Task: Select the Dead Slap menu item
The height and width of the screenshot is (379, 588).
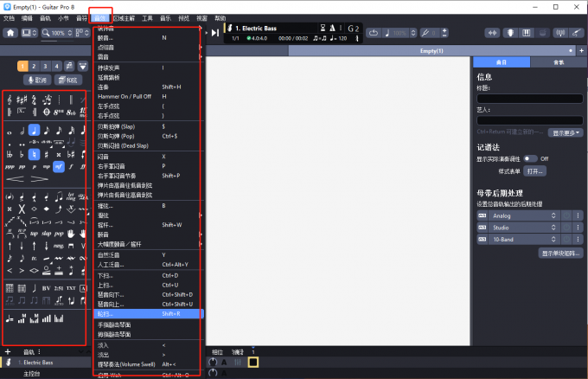Action: (x=130, y=145)
